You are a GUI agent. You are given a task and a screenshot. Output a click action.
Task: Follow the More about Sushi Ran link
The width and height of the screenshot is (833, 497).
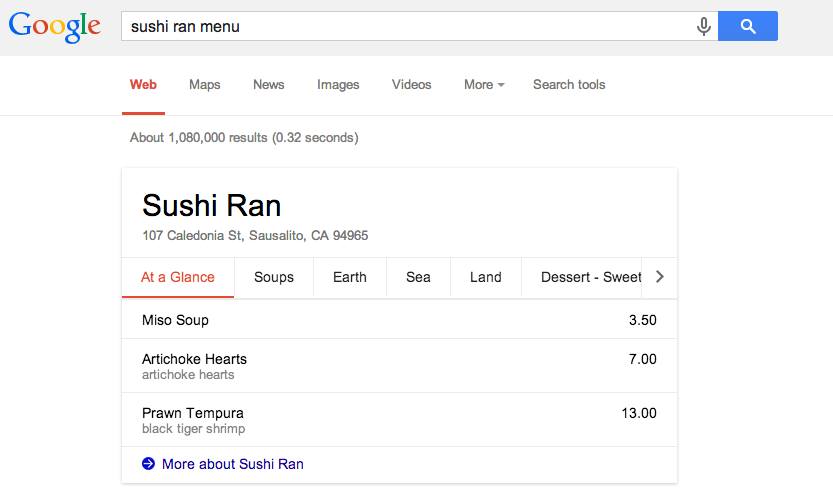[232, 464]
